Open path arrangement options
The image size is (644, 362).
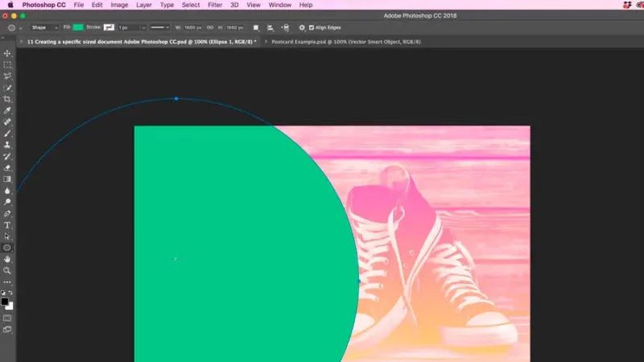[x=286, y=27]
